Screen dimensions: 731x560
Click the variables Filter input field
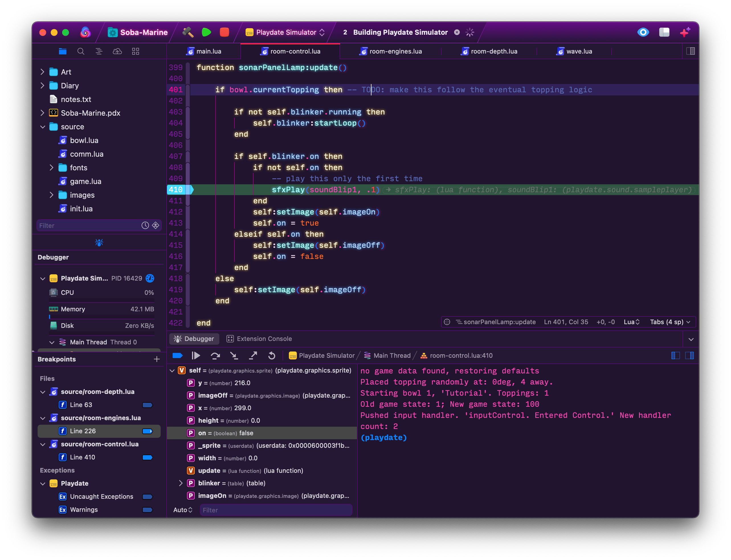point(276,510)
